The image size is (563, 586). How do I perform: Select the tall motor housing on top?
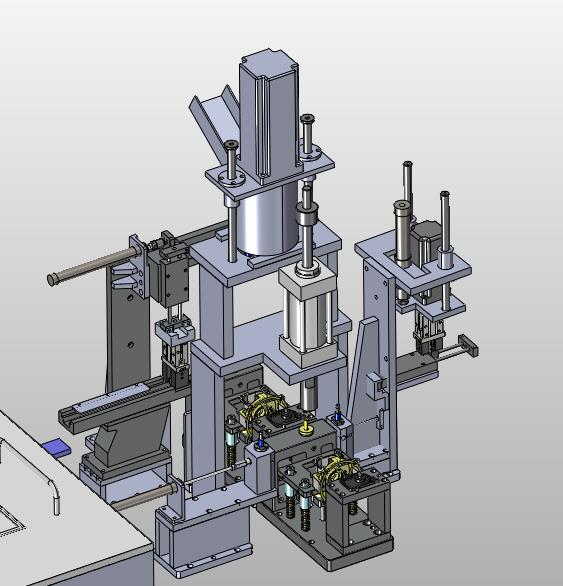tap(269, 116)
